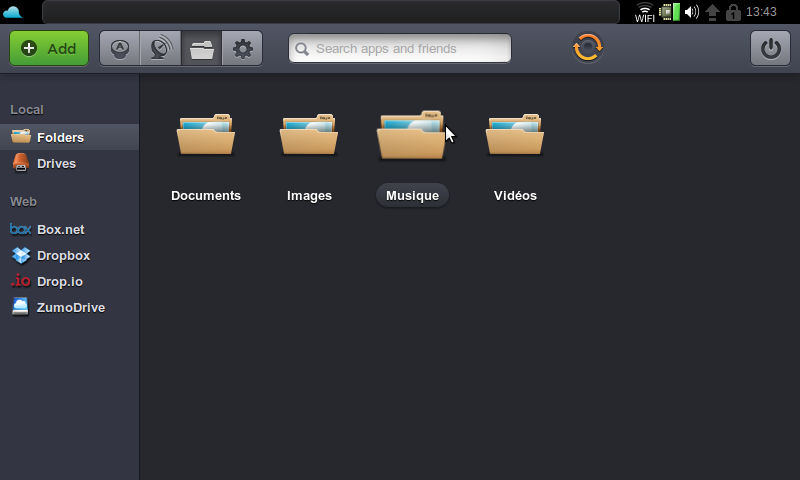Open Dropbox in the sidebar
The width and height of the screenshot is (800, 480).
69,256
